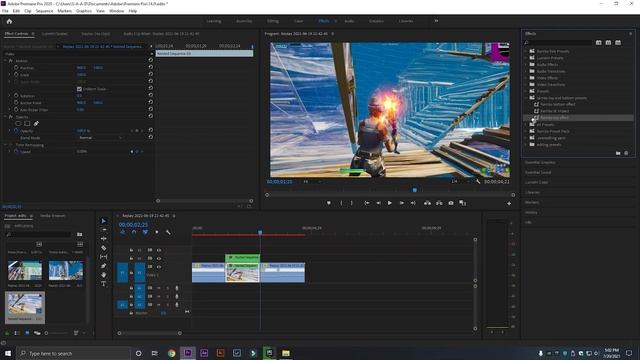Switch to the Editing workspace
Viewport: 640px width, 360px height.
[273, 21]
